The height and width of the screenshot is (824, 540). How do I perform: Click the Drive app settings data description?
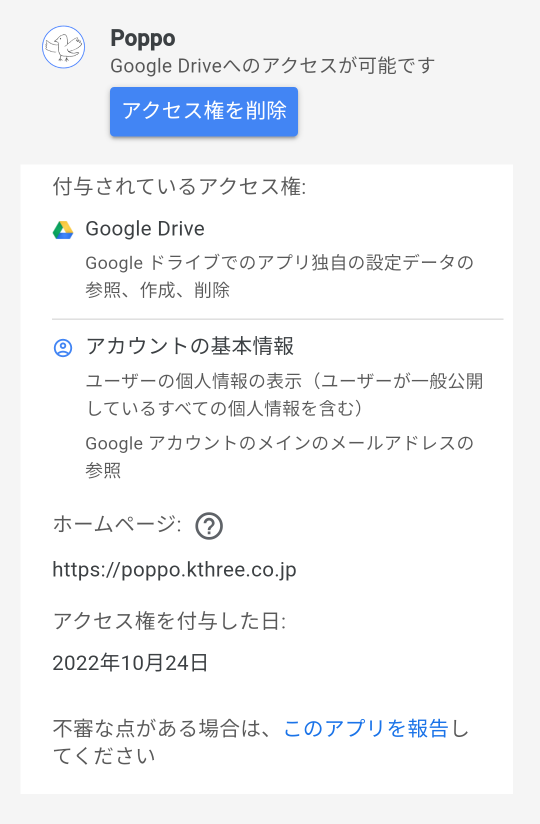tap(279, 276)
